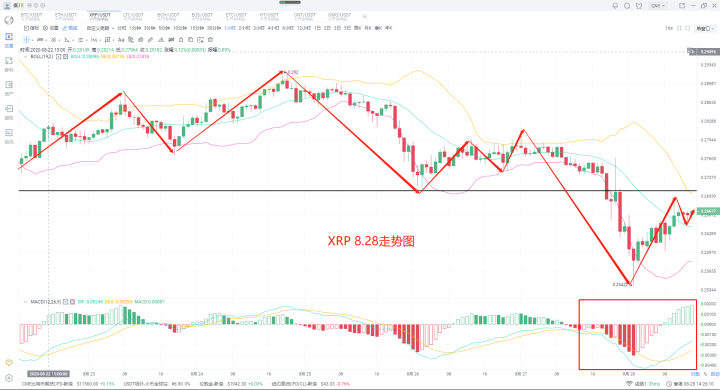Click the screenshot image icon in drawing toolbar
The width and height of the screenshot is (720, 390).
click(200, 40)
